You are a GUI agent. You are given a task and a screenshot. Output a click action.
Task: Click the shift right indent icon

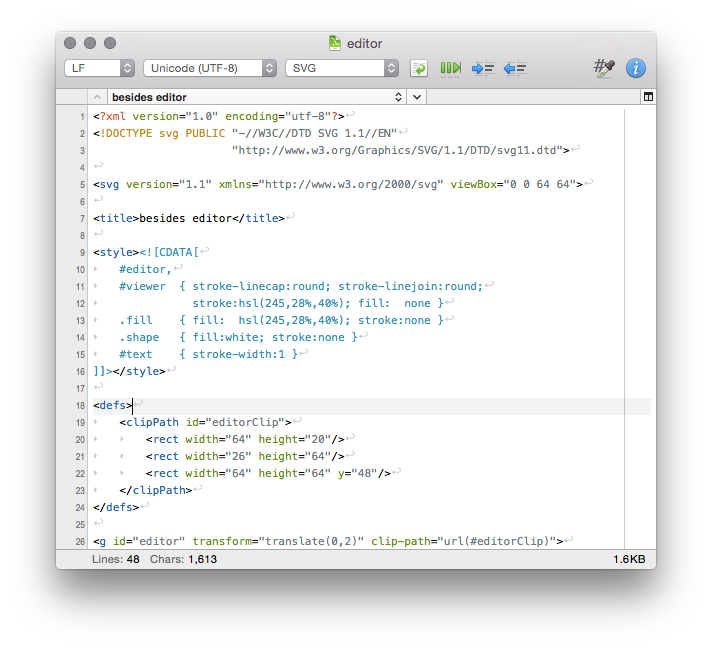click(x=483, y=68)
